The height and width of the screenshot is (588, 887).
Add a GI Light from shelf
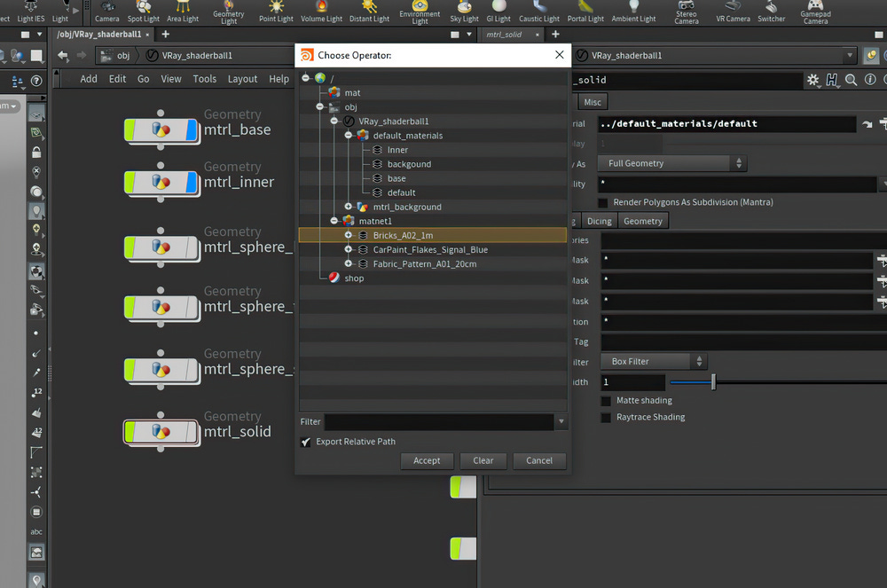(498, 12)
